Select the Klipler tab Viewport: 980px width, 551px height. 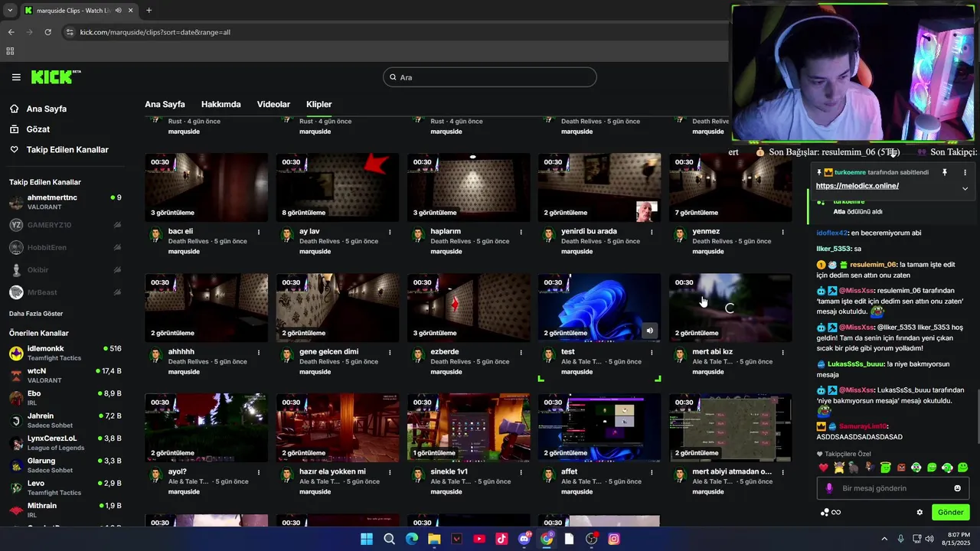tap(319, 104)
